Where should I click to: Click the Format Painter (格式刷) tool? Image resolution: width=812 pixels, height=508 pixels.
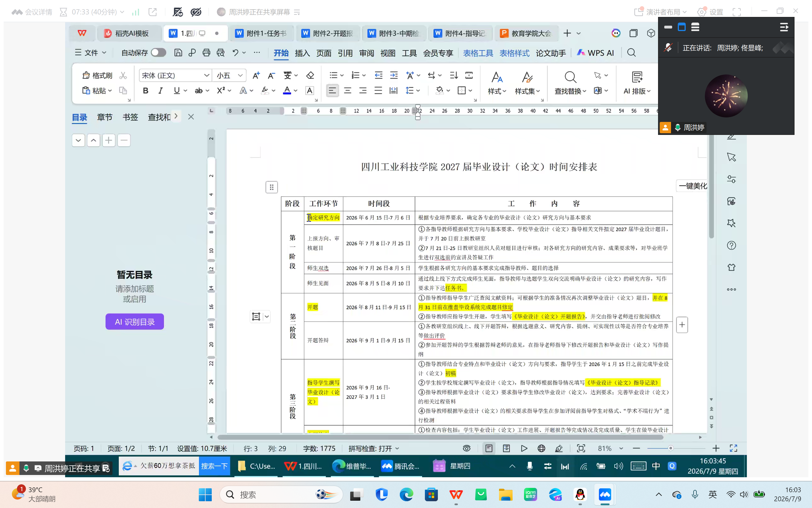coord(97,75)
